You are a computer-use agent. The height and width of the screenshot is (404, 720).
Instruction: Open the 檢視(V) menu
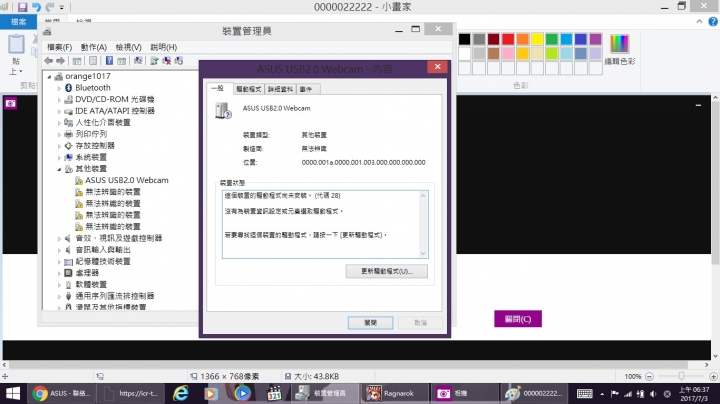pos(129,47)
